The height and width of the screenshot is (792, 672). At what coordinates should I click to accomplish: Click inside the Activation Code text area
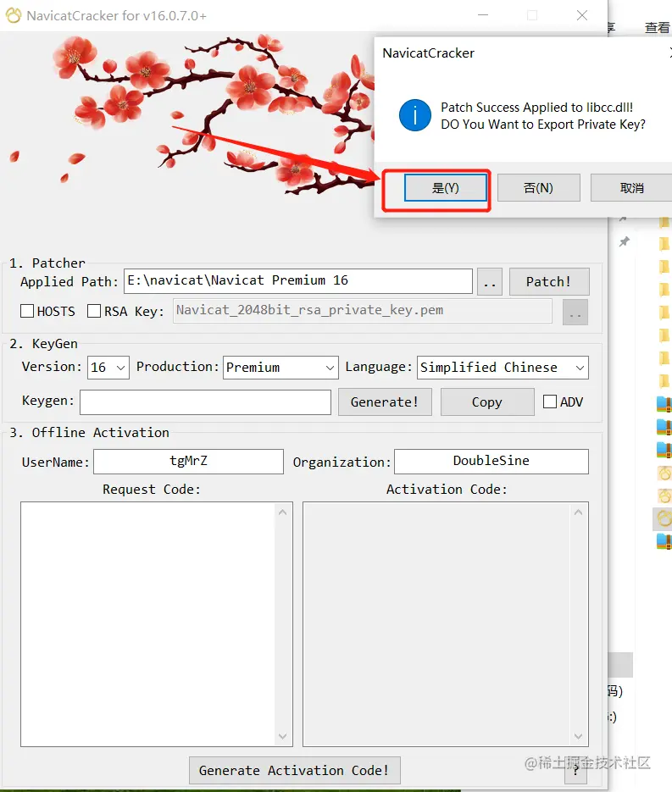point(437,623)
